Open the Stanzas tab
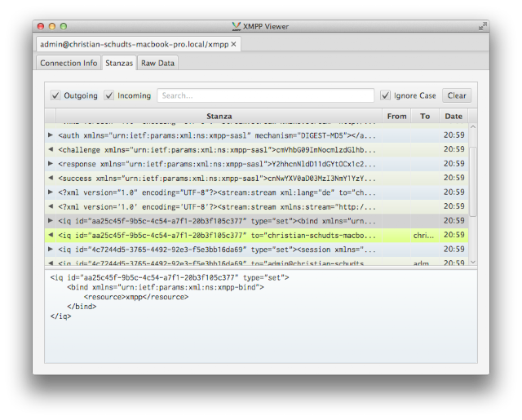This screenshot has height=420, width=522. point(119,63)
